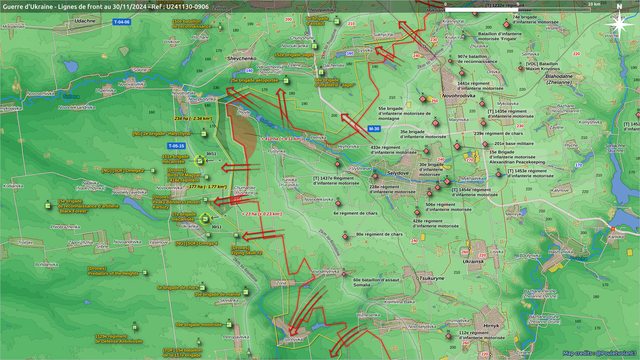Click the 60e bataillon d'assaut Somalia marker
Screen dimensions: 640x360
point(344,274)
